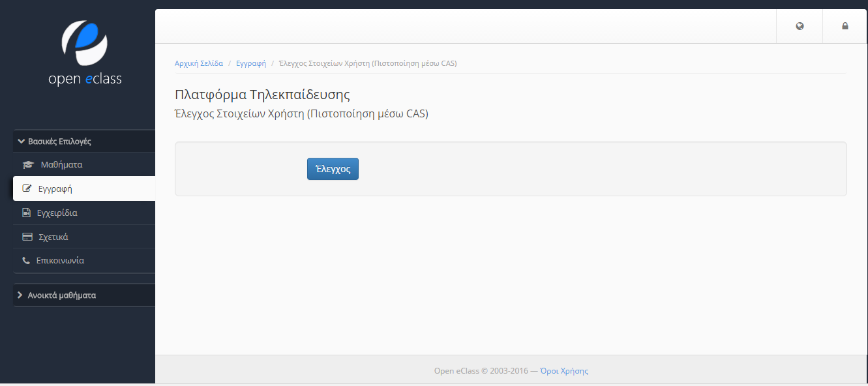Open the language globe icon
Viewport: 868px width, 386px height.
pyautogui.click(x=800, y=26)
